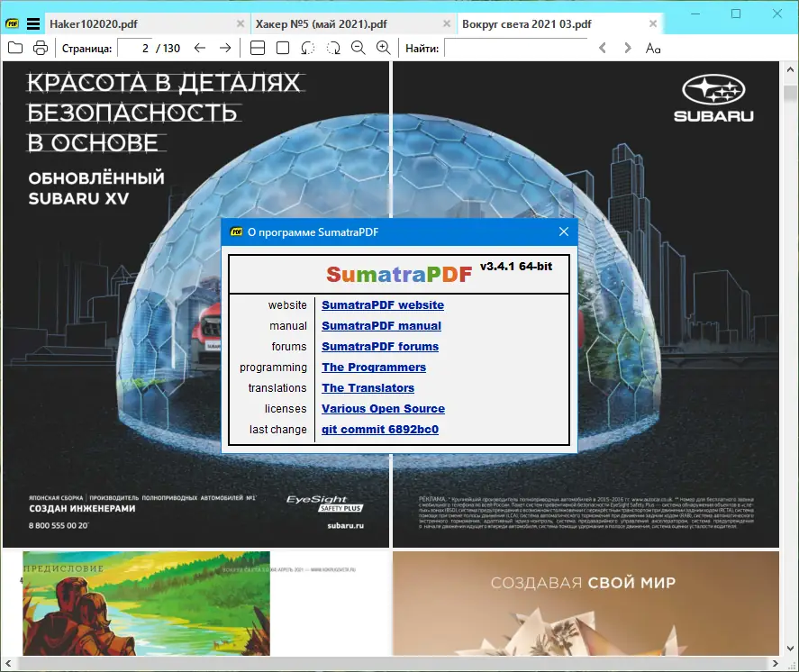Image resolution: width=799 pixels, height=672 pixels.
Task: Print the document using the printer icon
Action: (x=41, y=48)
